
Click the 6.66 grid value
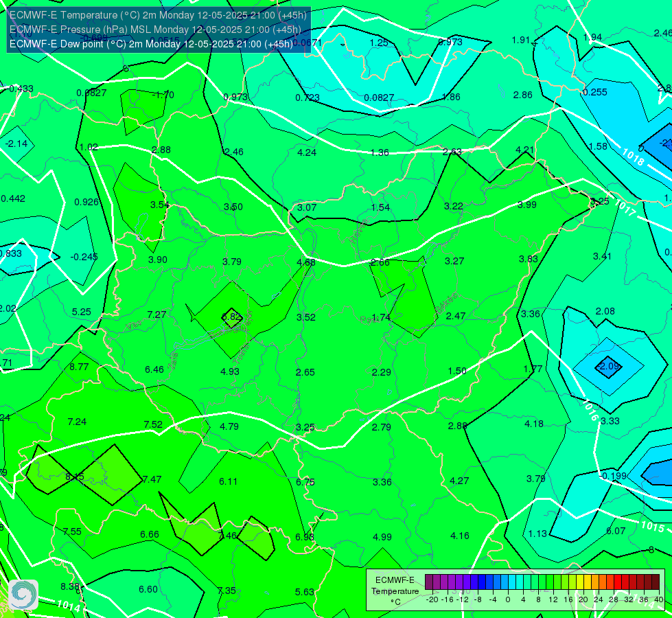tap(150, 534)
